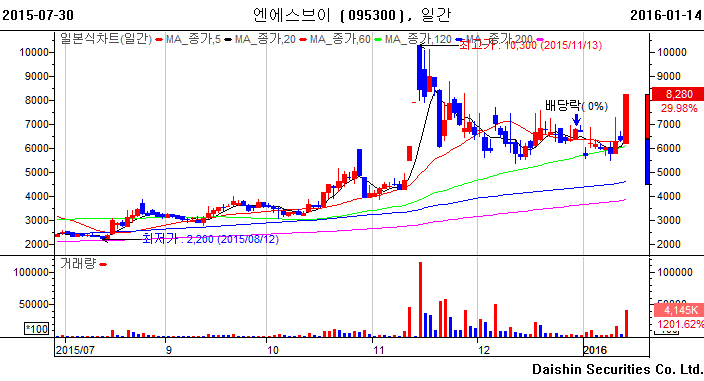Click the 배당락( 0%) label
Screen dimensions: 704x381
tap(576, 106)
